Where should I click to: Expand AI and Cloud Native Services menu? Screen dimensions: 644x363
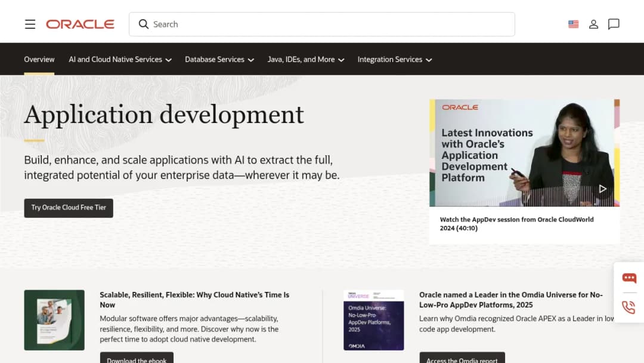click(120, 60)
